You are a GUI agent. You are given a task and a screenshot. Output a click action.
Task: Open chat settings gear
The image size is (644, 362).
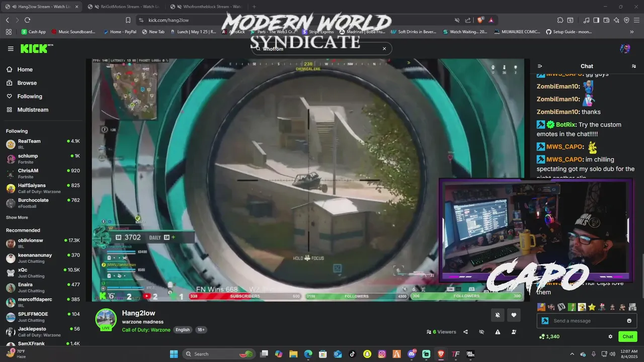[x=610, y=336]
